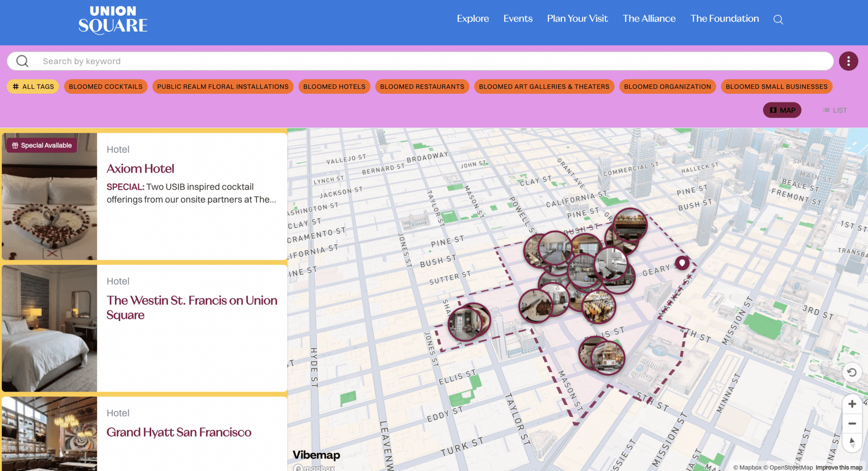Click the Special Available badge on Axiom Hotel
Image resolution: width=868 pixels, height=471 pixels.
42,145
